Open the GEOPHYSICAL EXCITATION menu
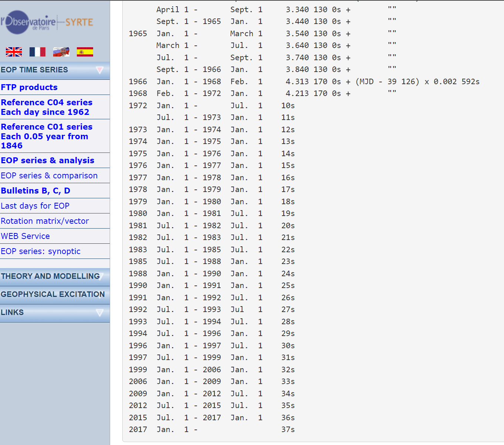The height and width of the screenshot is (445, 504). coord(53,294)
